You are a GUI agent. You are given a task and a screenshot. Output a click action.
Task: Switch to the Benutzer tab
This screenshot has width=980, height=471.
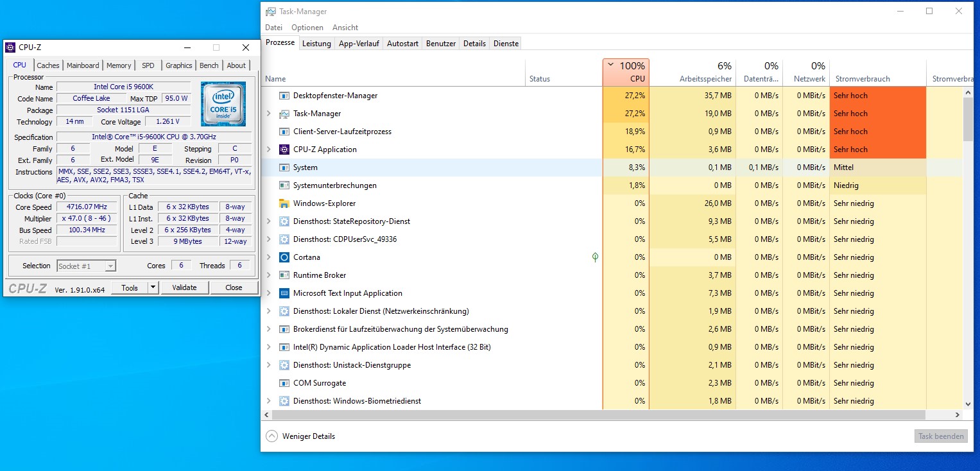point(441,44)
